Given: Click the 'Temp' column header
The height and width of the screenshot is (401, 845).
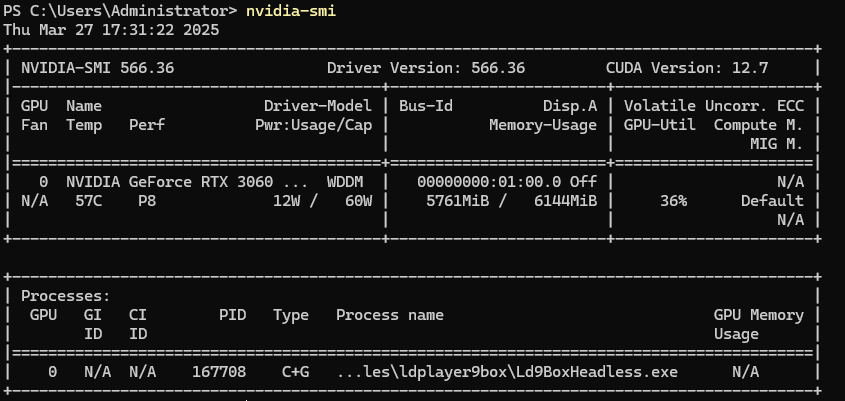Looking at the screenshot, I should click(84, 125).
